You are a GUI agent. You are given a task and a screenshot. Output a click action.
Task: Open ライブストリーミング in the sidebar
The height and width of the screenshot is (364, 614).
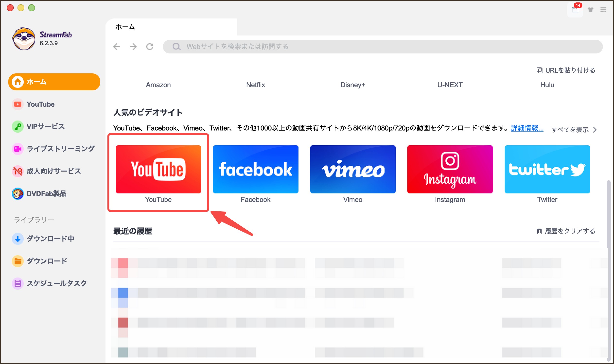pos(54,149)
